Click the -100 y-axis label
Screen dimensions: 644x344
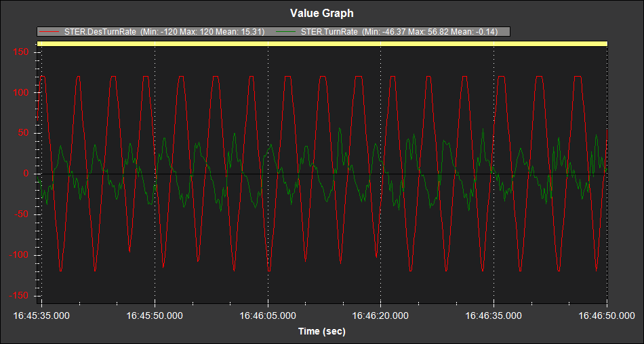(x=18, y=255)
